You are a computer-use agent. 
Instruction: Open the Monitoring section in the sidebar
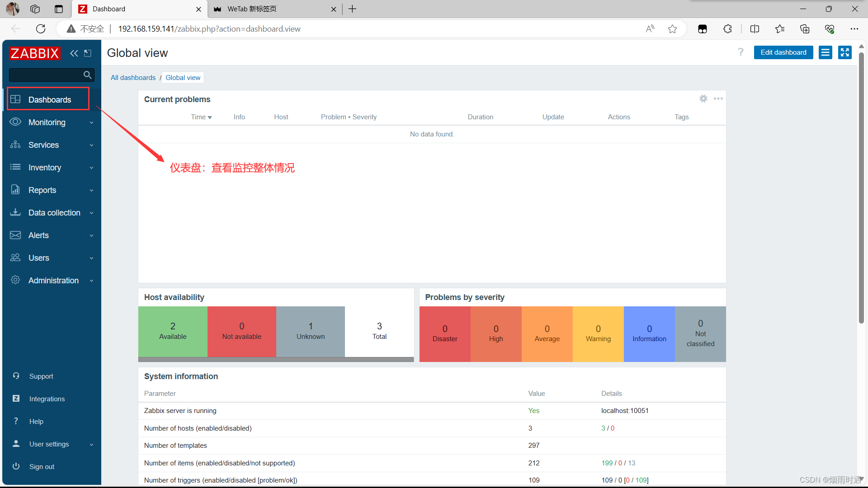(47, 122)
